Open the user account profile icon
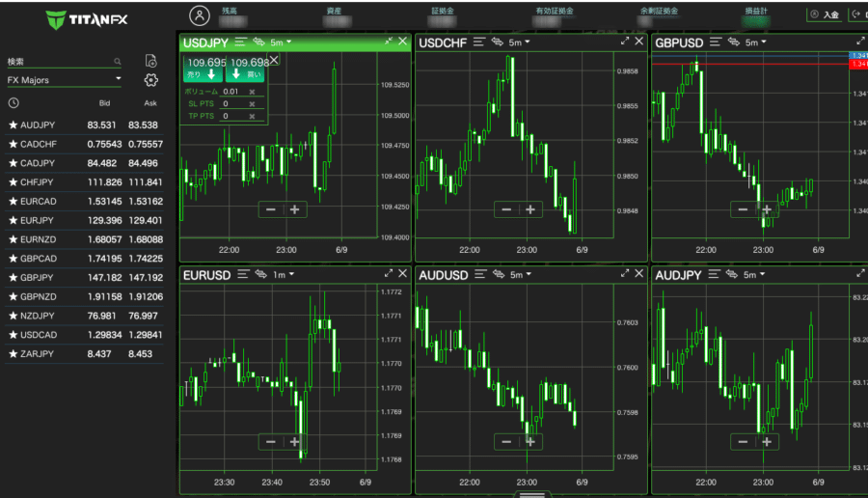 click(x=200, y=15)
